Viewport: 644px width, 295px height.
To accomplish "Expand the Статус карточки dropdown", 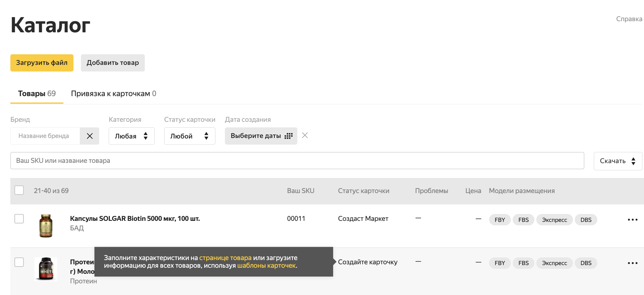I will (190, 136).
